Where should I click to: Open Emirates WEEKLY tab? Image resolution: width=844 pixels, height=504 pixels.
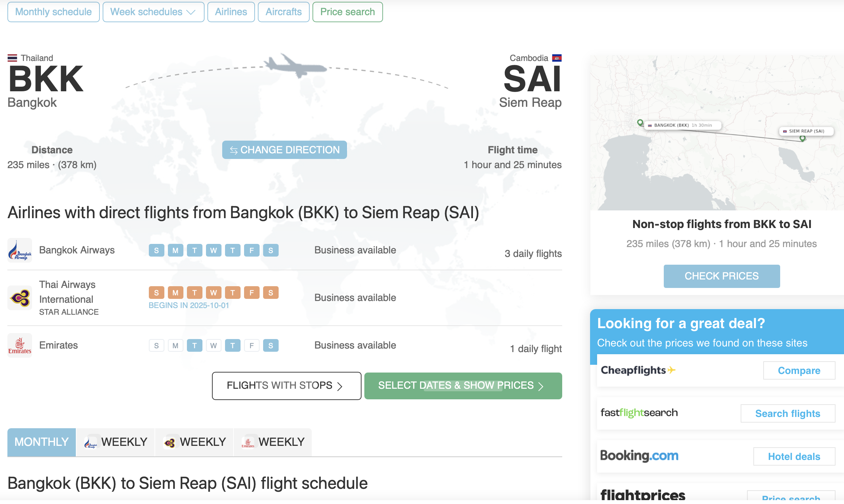273,442
